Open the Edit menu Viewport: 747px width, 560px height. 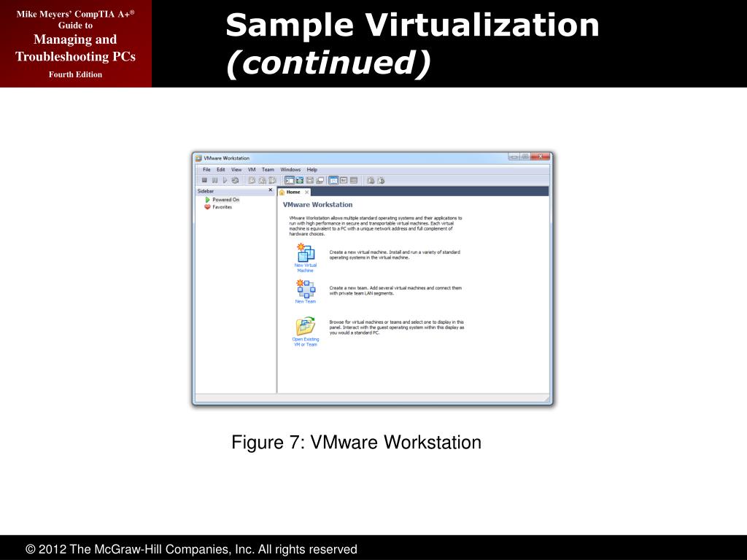pyautogui.click(x=220, y=169)
